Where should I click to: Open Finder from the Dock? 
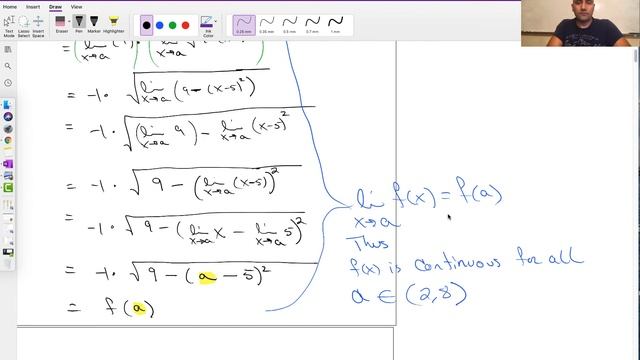(8, 105)
